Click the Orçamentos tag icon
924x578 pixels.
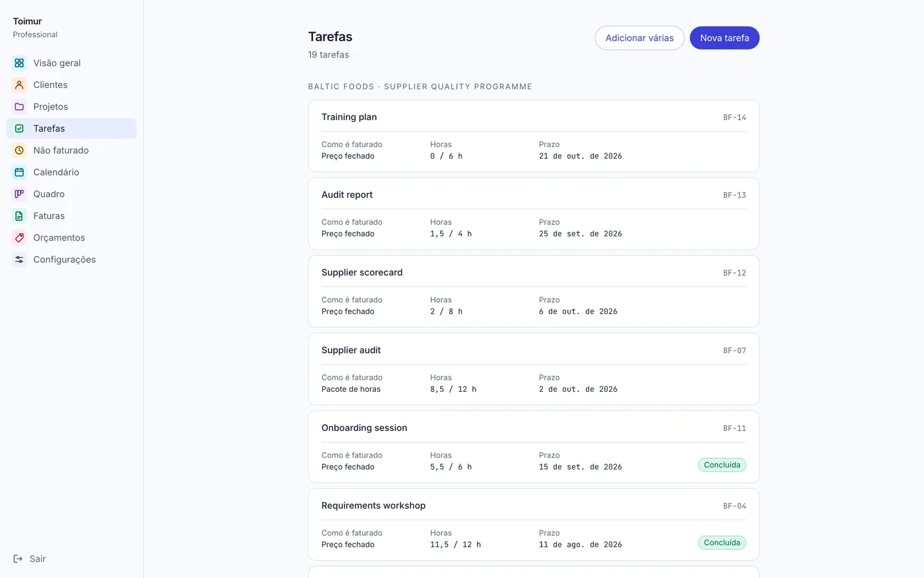(19, 238)
